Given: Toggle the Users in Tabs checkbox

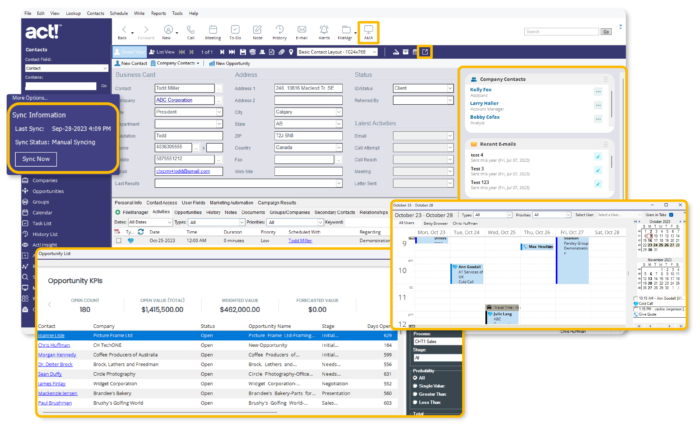Looking at the screenshot, I should pyautogui.click(x=671, y=215).
